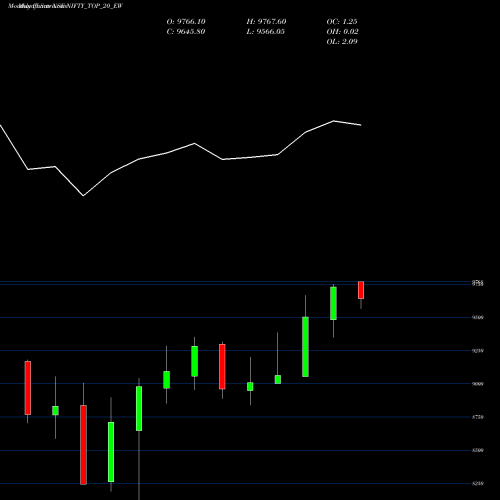This screenshot has width=500, height=500.
Task: Click the 9500 price axis label
Action: coord(478,317)
